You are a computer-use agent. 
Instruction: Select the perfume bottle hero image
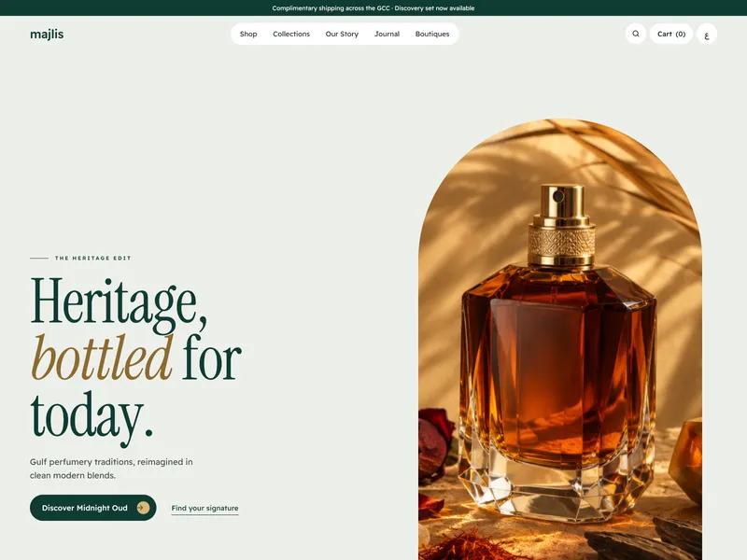coord(560,339)
